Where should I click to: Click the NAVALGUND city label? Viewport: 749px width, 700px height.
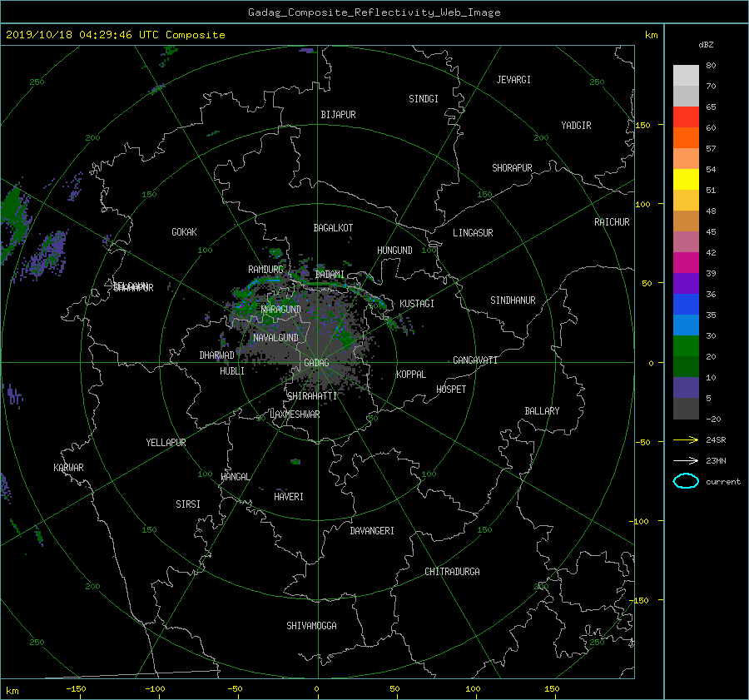point(275,338)
